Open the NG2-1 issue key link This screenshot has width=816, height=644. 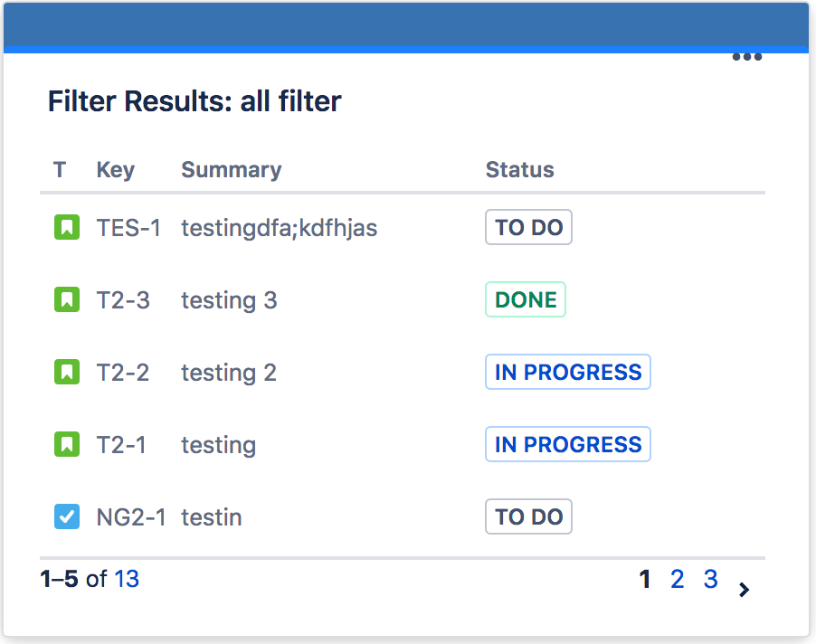(x=131, y=517)
